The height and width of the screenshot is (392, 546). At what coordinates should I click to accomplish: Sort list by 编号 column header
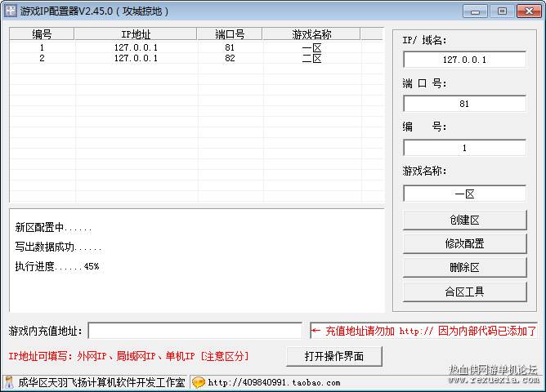42,34
